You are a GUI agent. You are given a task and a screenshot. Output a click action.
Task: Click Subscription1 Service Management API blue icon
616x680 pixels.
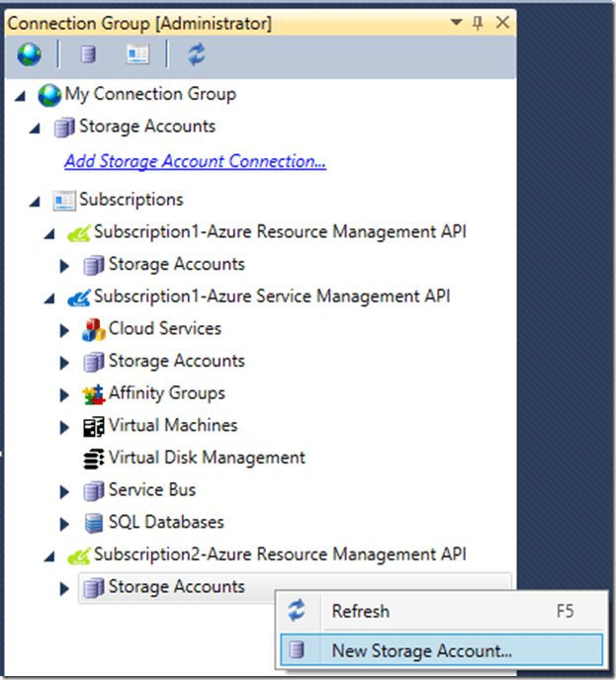(79, 297)
